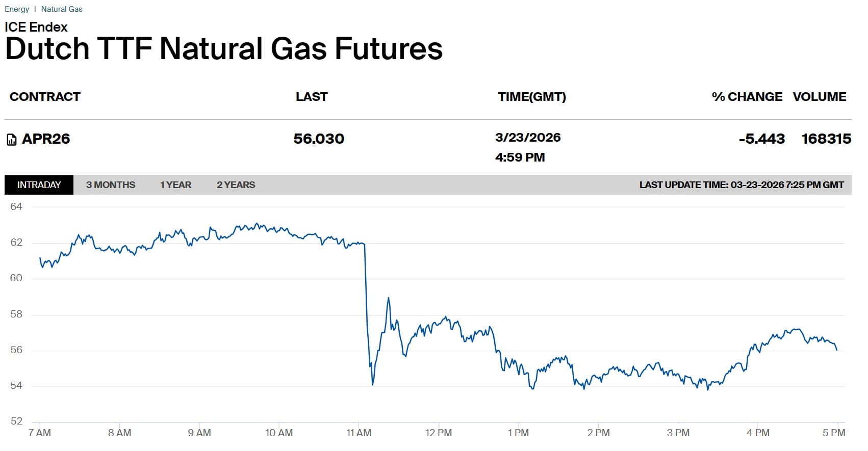Click the LAST column header
Viewport: 868px width, 451px height.
(x=312, y=97)
